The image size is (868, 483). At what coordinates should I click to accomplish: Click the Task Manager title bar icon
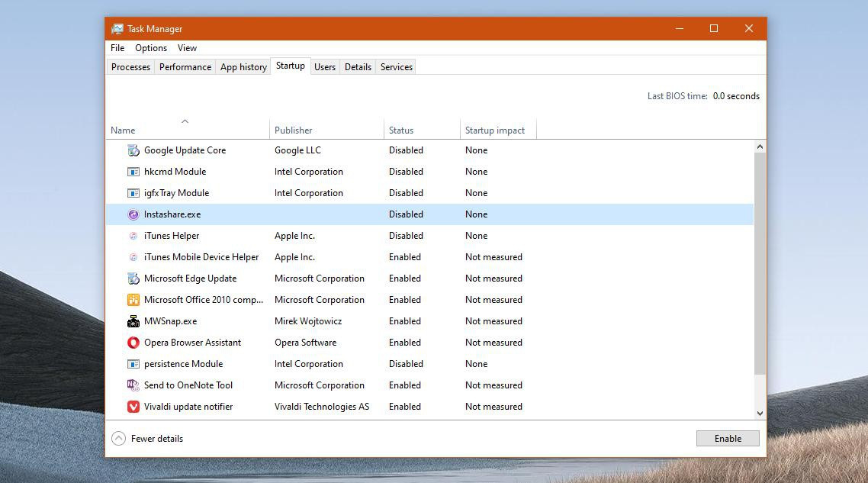(x=117, y=29)
